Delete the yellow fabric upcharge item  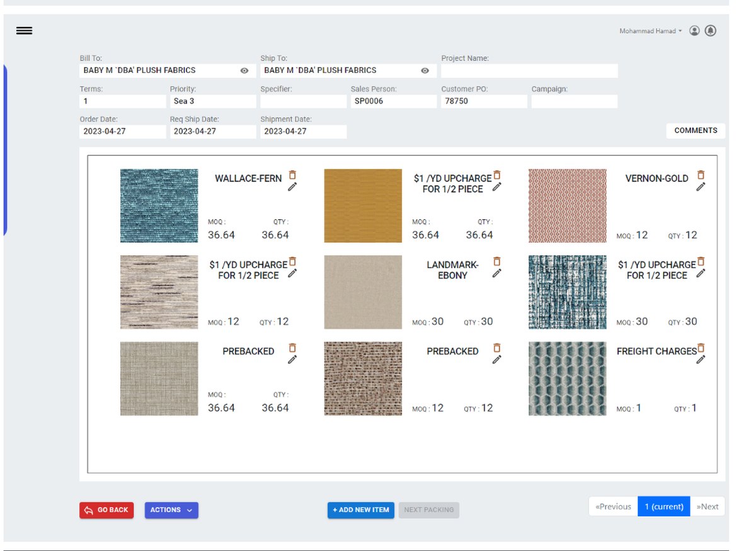[496, 175]
